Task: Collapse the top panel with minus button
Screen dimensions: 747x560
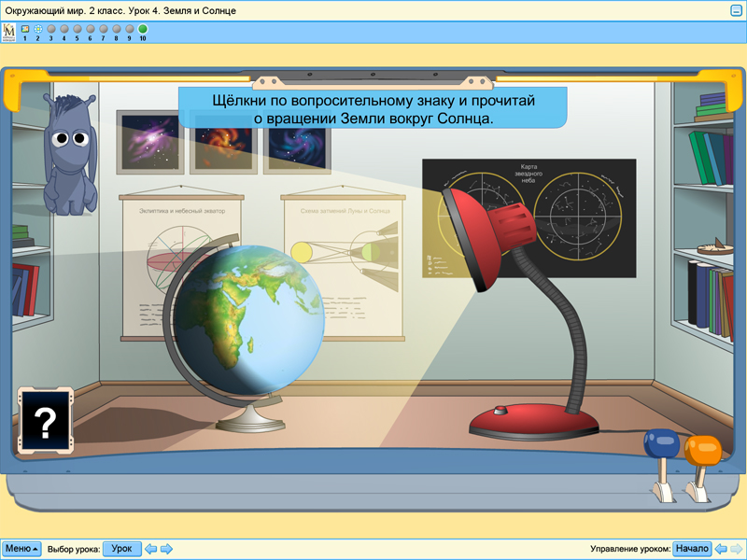Action: pyautogui.click(x=736, y=10)
